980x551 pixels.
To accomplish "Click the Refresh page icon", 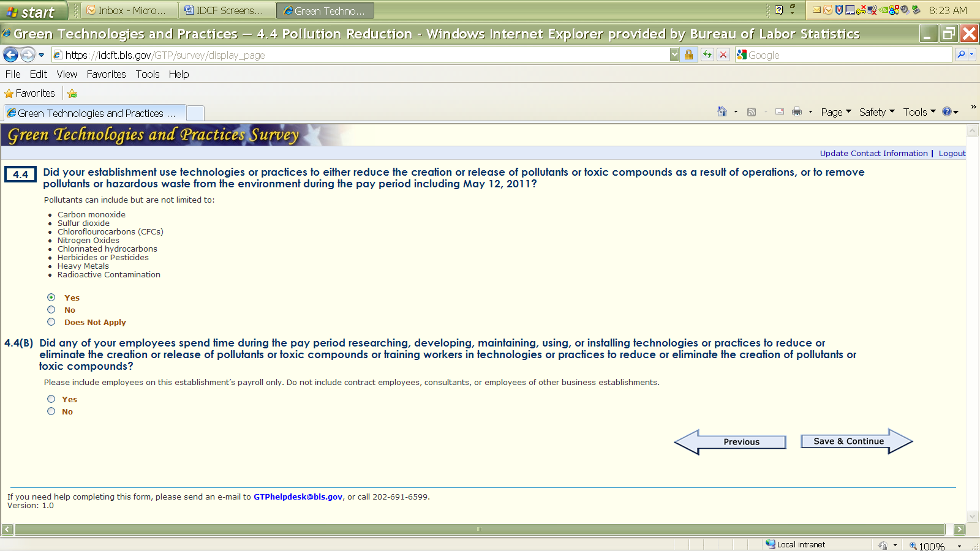I will [x=707, y=55].
